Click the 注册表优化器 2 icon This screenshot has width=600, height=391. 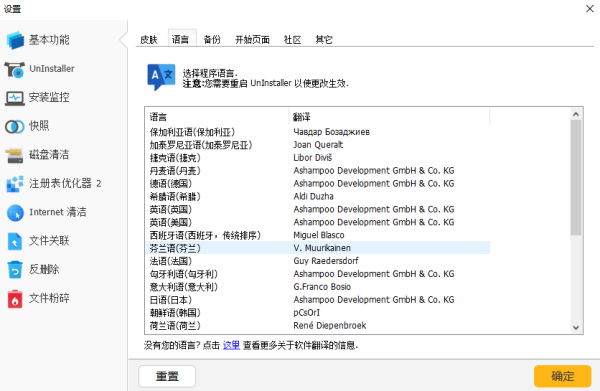click(15, 184)
